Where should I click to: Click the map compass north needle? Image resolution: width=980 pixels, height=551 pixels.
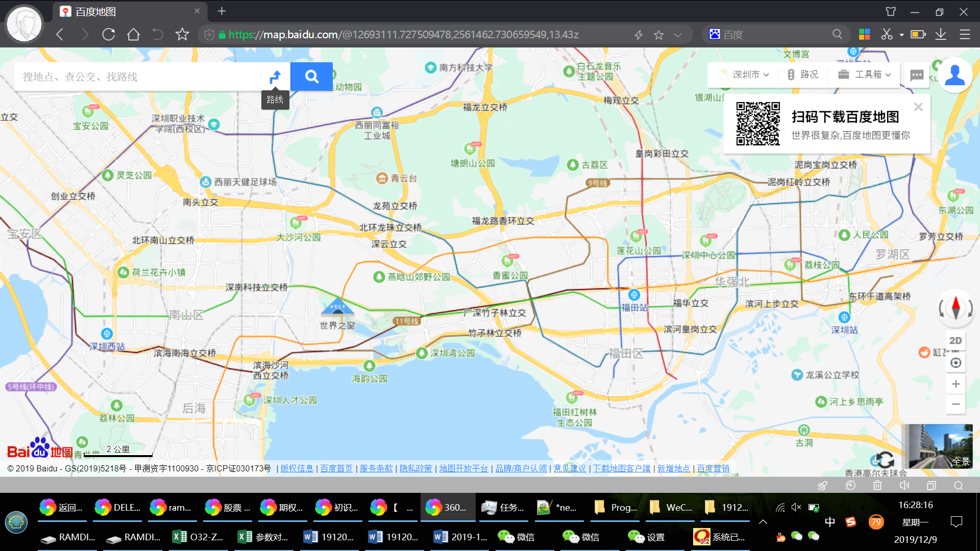[955, 308]
